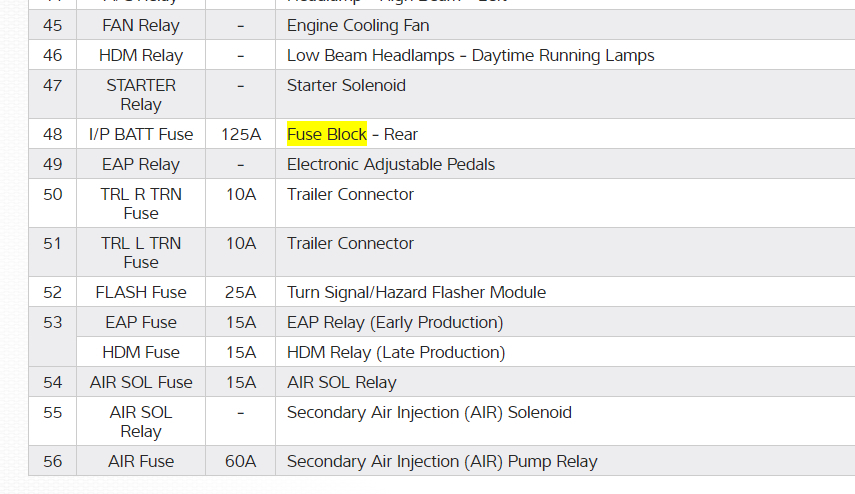
Task: Click the "STARTER Relay" cell
Action: point(140,95)
